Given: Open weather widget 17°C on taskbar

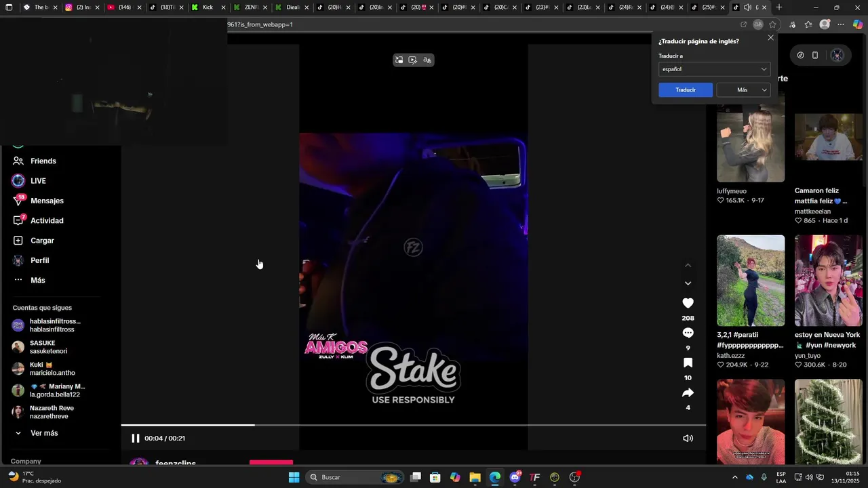Looking at the screenshot, I should point(34,477).
